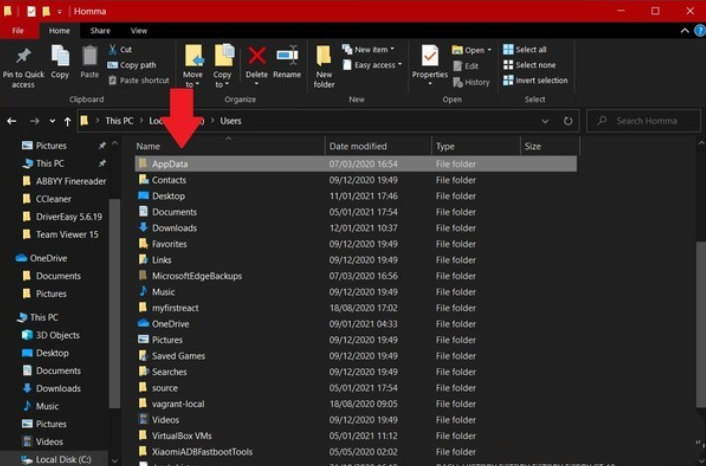This screenshot has height=466, width=706.
Task: Rename the selected item
Action: coord(287,63)
